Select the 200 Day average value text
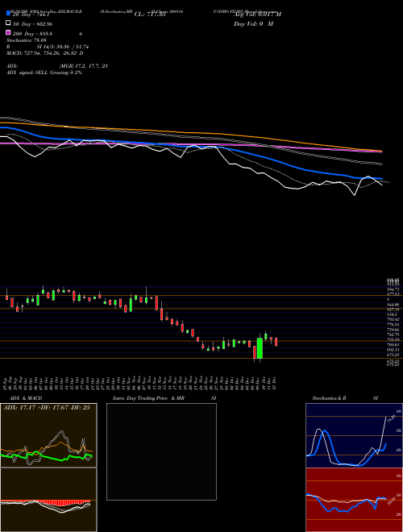The height and width of the screenshot is (532, 403). tap(32, 34)
